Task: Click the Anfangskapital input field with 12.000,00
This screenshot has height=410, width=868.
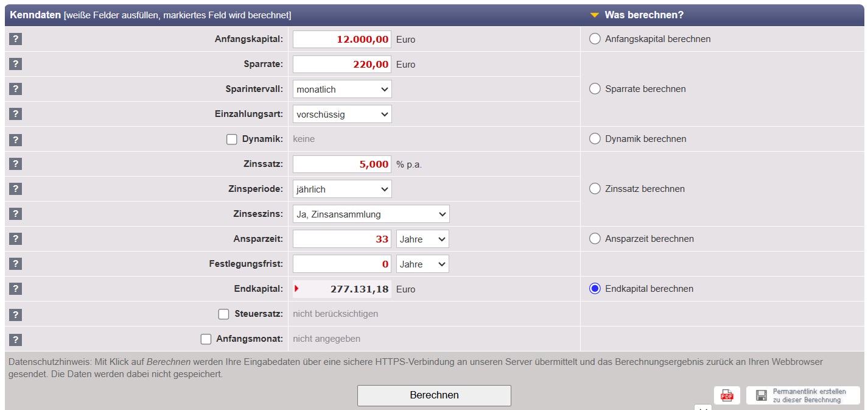Action: (x=342, y=40)
